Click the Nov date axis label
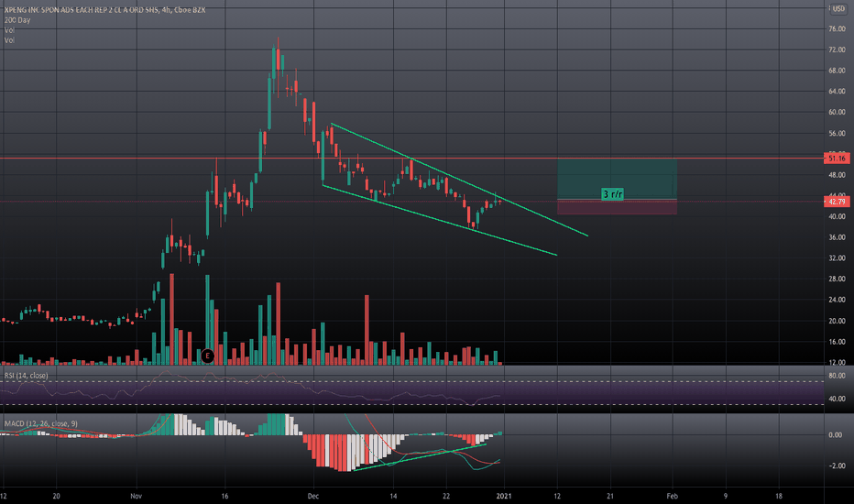Screen dimensions: 854x504 (137, 496)
